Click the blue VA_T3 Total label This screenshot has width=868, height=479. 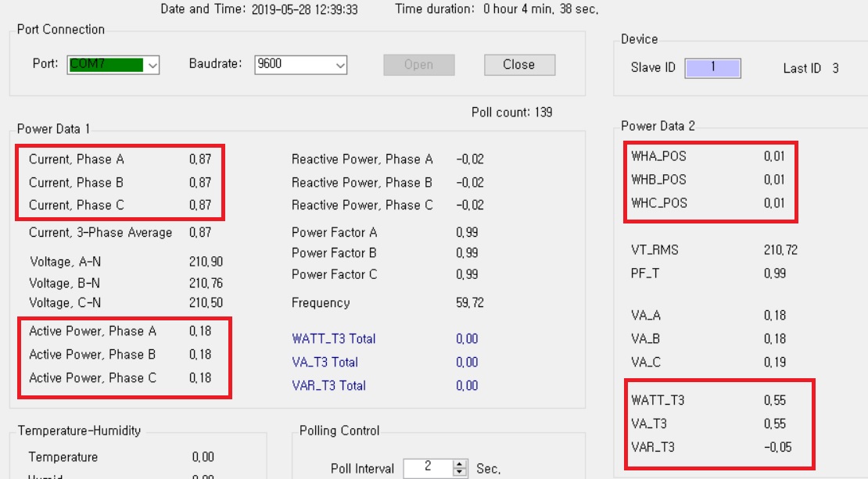(x=325, y=363)
